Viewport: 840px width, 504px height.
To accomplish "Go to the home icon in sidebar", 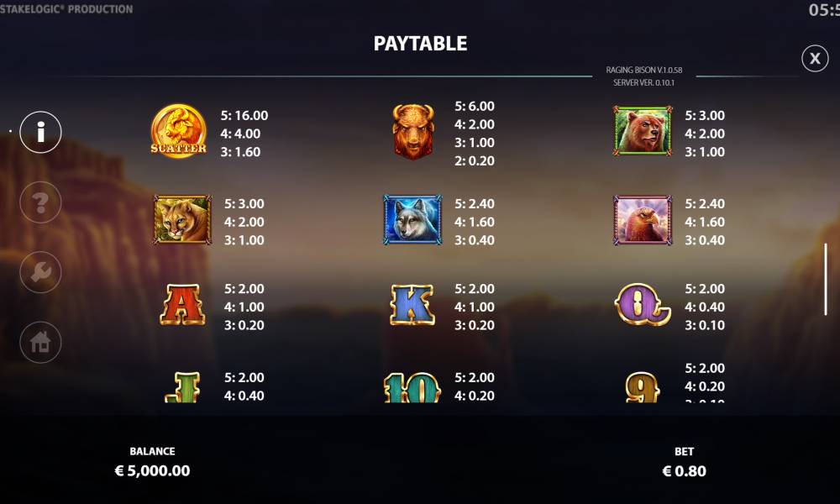I will point(40,342).
